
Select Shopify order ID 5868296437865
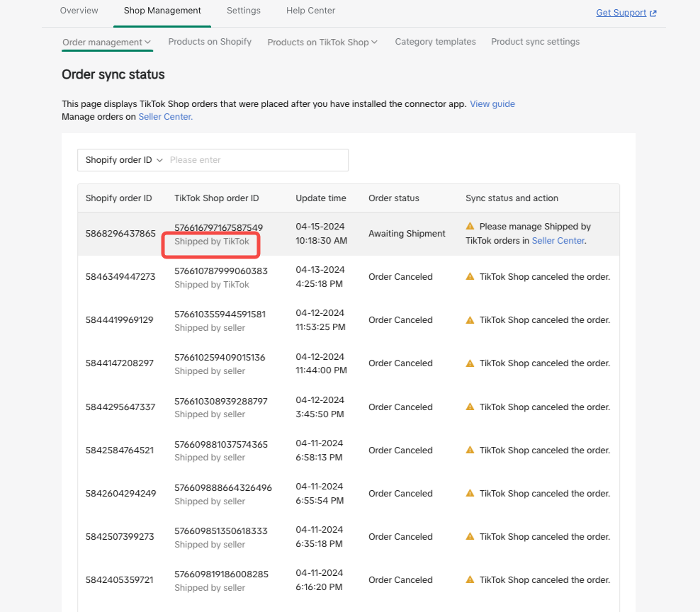[x=120, y=234]
